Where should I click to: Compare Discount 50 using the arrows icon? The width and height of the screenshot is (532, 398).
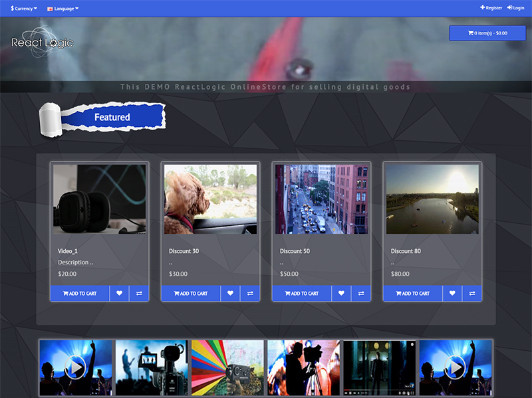[361, 294]
